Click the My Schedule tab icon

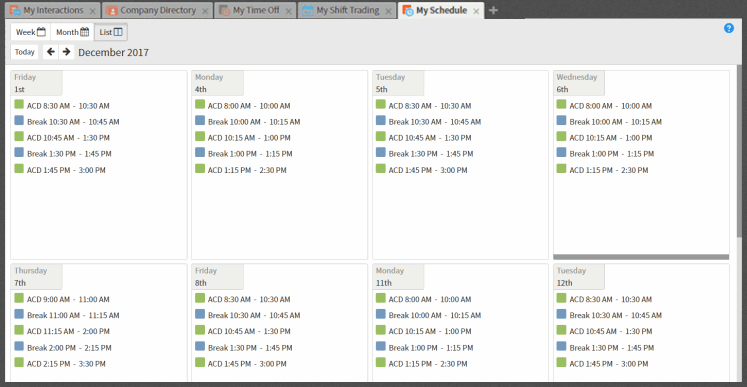click(408, 10)
